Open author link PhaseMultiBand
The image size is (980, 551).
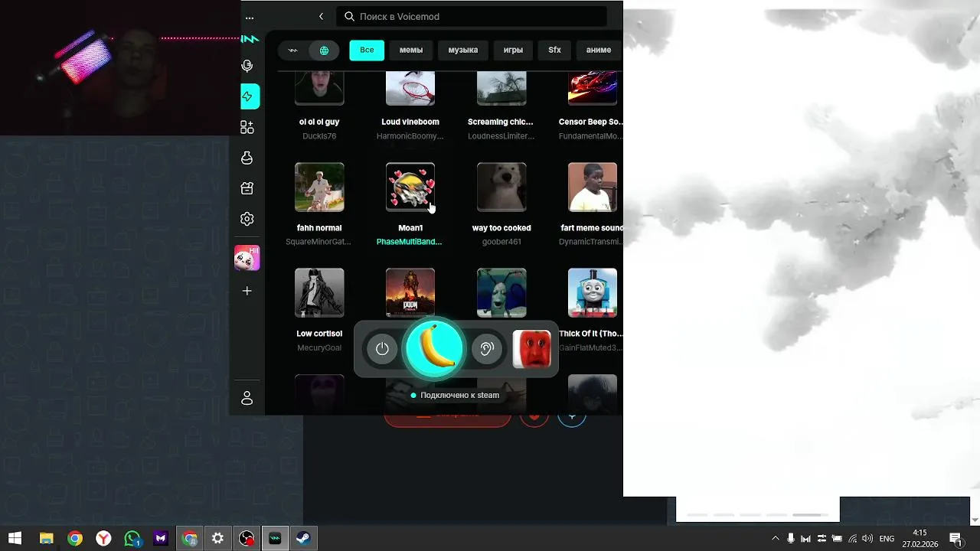click(x=410, y=242)
